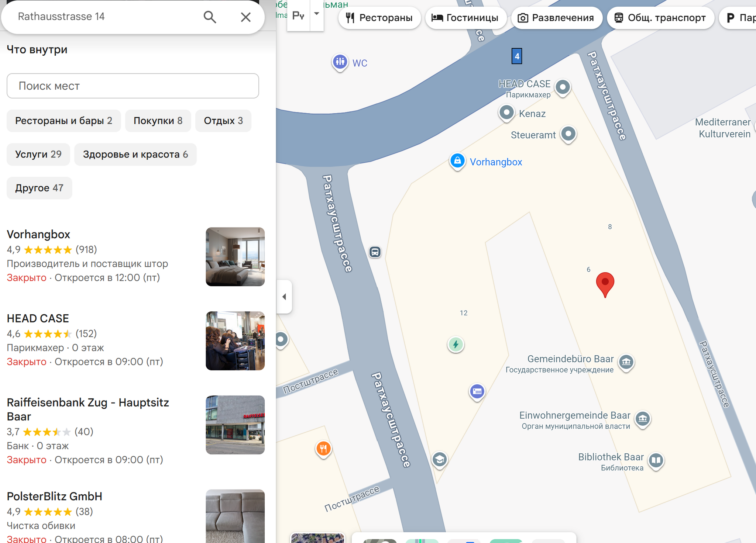Select the Vorhangbox shopping pin

coord(457,161)
